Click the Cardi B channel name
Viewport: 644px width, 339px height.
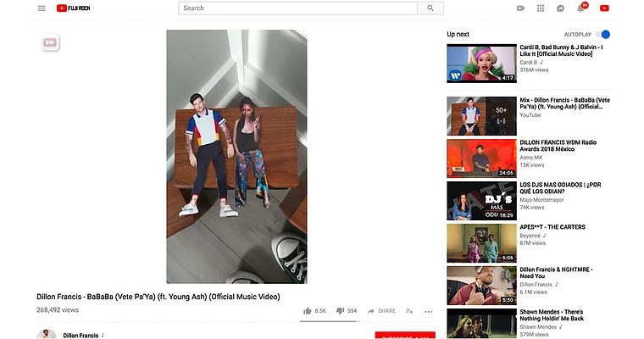tap(528, 63)
